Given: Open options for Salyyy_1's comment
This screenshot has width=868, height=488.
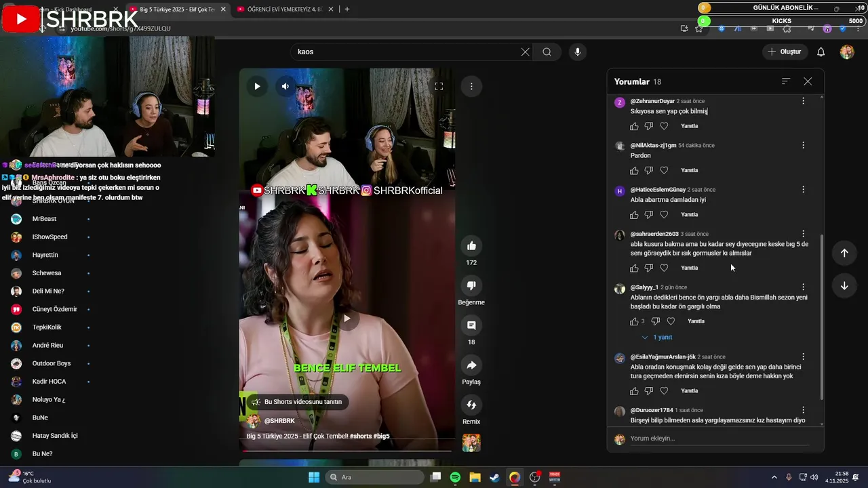Looking at the screenshot, I should click(x=803, y=287).
